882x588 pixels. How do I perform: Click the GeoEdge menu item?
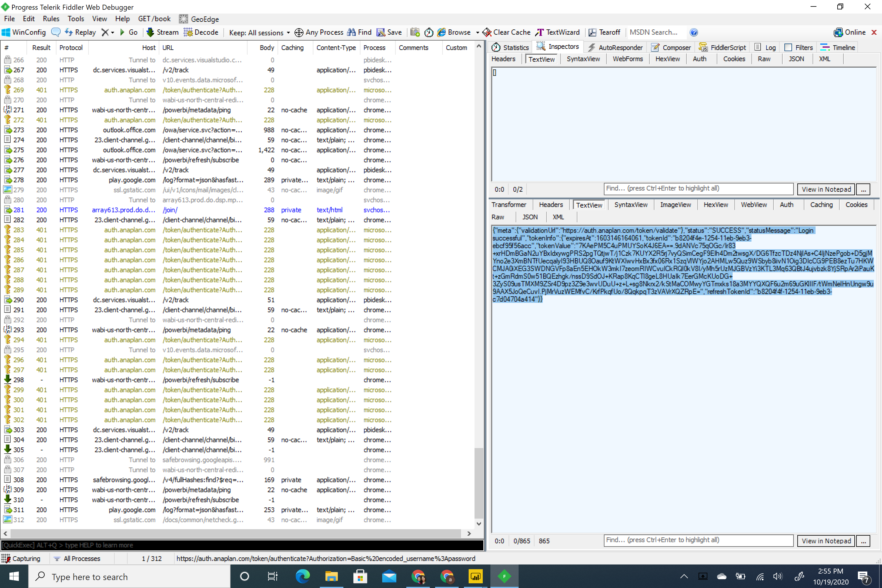pyautogui.click(x=199, y=19)
